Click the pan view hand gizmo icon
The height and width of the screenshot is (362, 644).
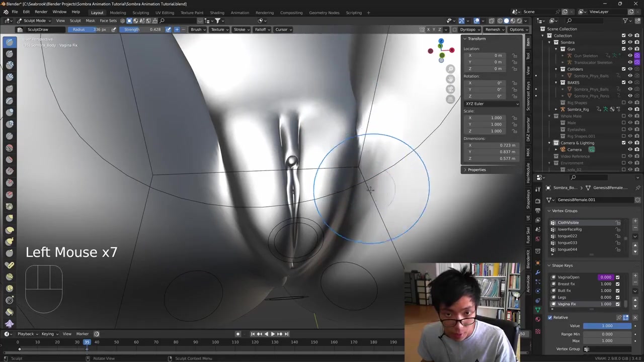click(x=450, y=79)
